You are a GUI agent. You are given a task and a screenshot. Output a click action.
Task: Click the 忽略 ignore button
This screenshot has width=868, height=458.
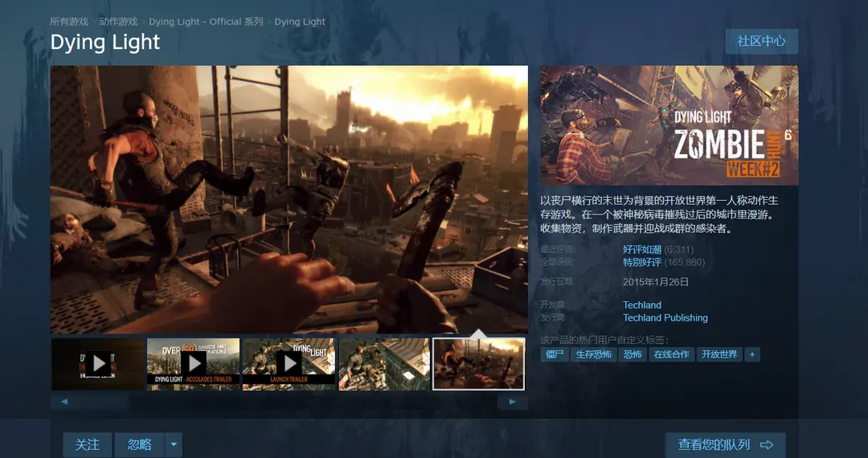(140, 444)
